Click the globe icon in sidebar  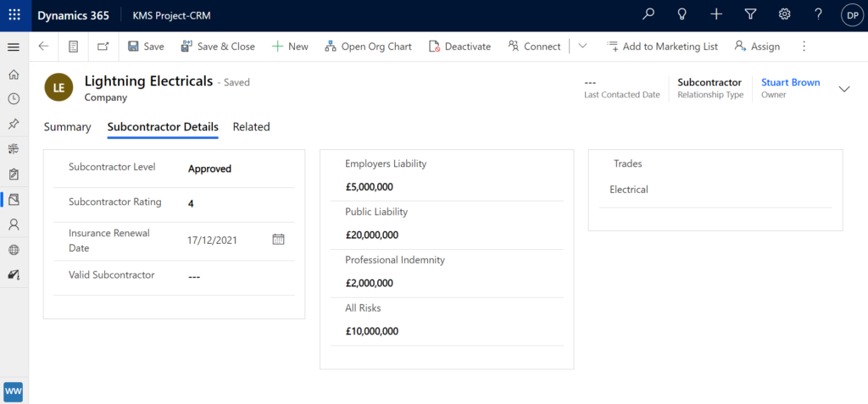click(x=14, y=250)
